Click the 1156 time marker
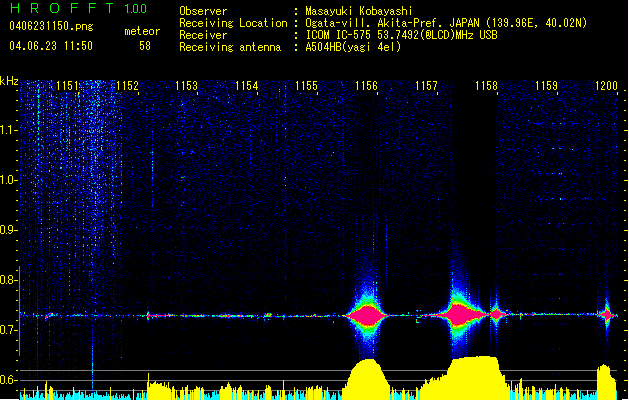 coord(366,86)
